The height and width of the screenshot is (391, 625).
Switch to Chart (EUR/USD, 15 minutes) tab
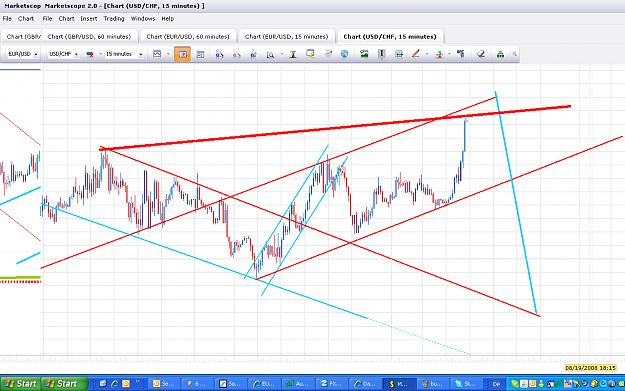pyautogui.click(x=286, y=36)
